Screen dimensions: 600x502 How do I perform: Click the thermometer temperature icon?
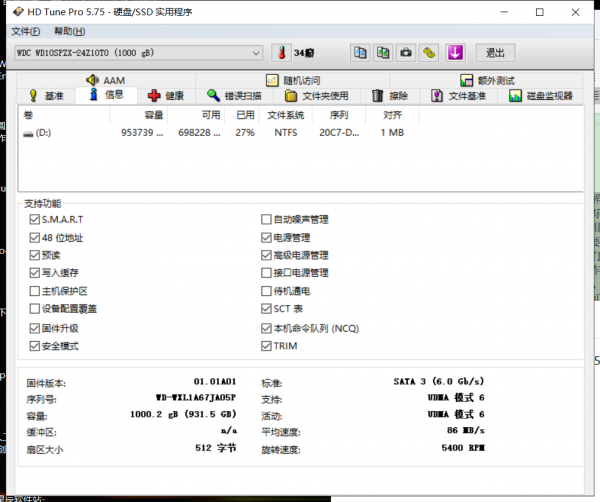pyautogui.click(x=282, y=53)
